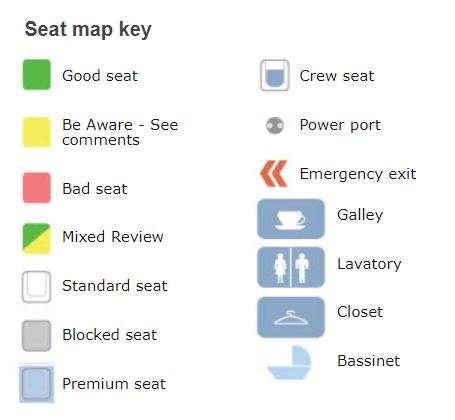
Task: Click the orange Emergency exit arrows
Action: coord(274,174)
